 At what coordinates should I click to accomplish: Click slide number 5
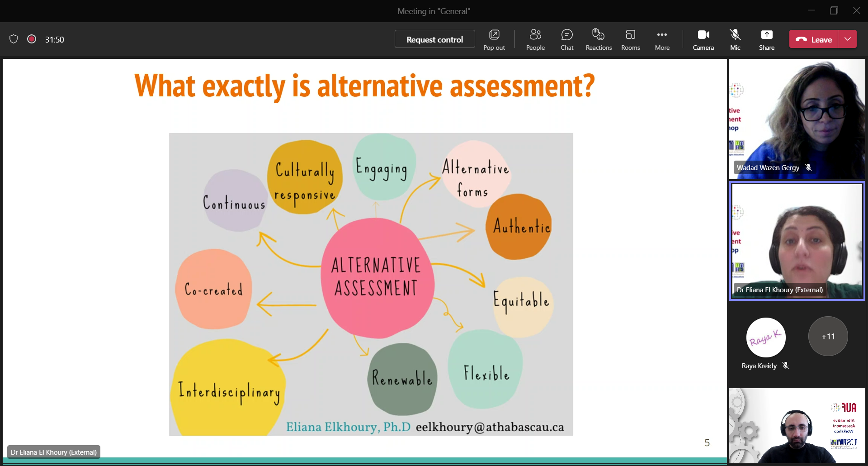707,442
